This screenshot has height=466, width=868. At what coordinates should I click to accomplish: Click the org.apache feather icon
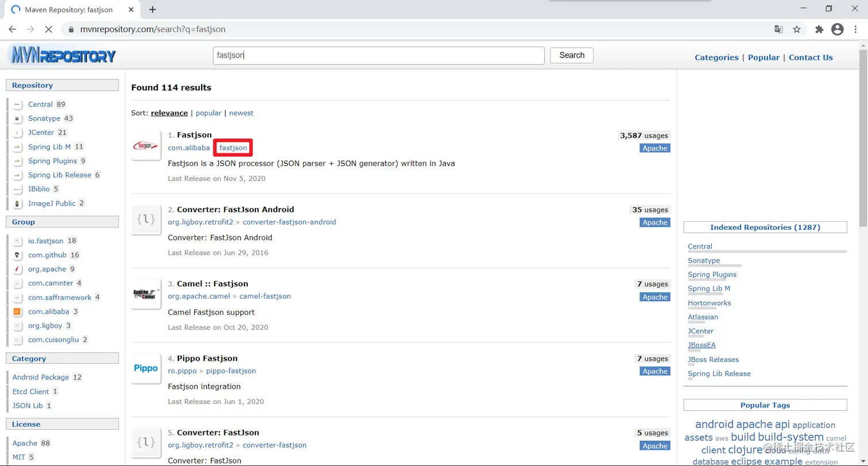click(18, 269)
